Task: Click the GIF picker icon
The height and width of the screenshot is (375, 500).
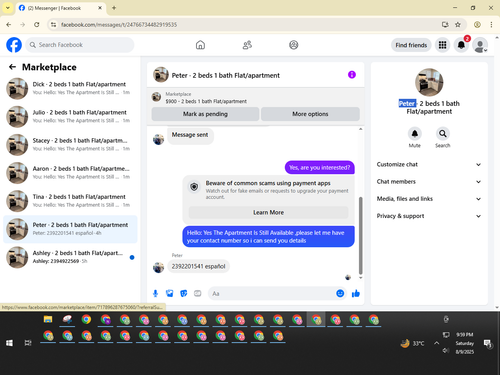Action: click(198, 293)
